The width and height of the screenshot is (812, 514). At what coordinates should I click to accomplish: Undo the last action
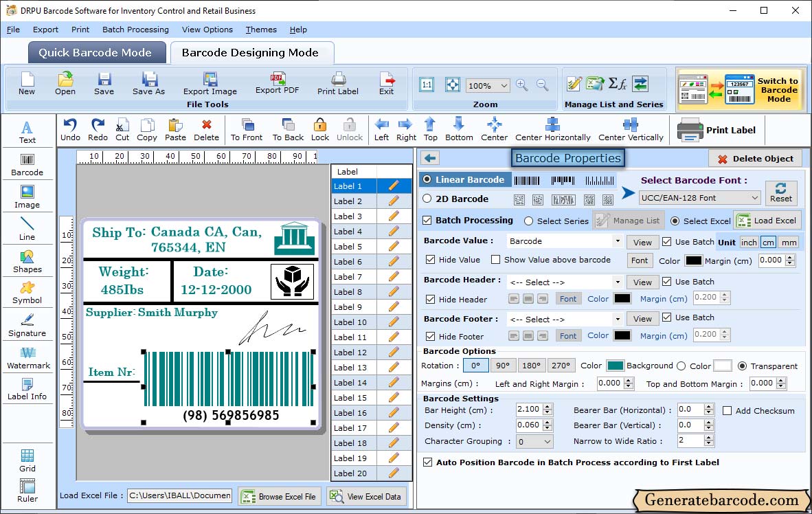tap(71, 130)
